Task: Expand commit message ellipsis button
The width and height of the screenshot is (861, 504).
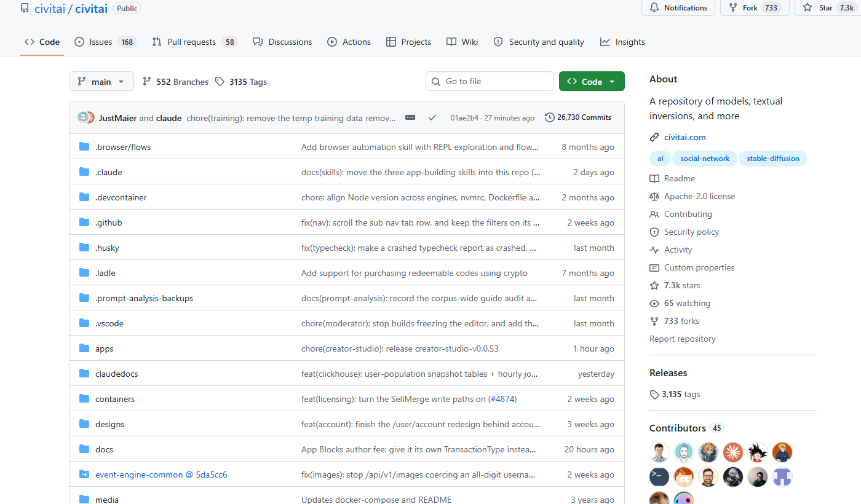Action: 410,117
